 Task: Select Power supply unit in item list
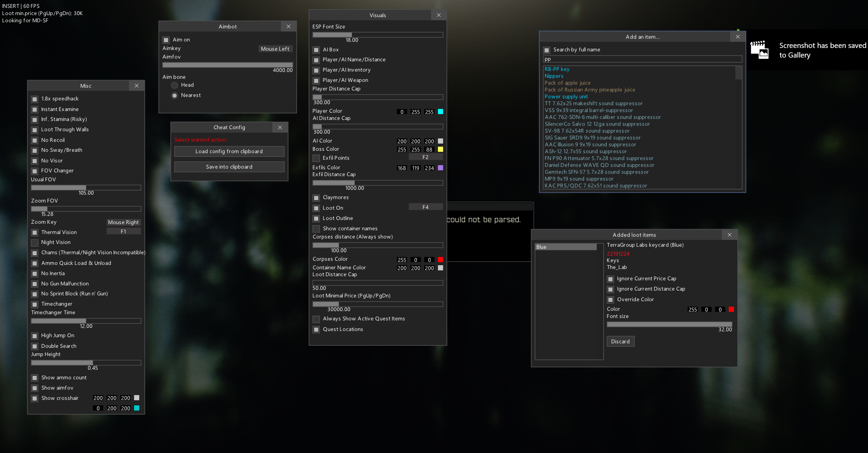566,97
